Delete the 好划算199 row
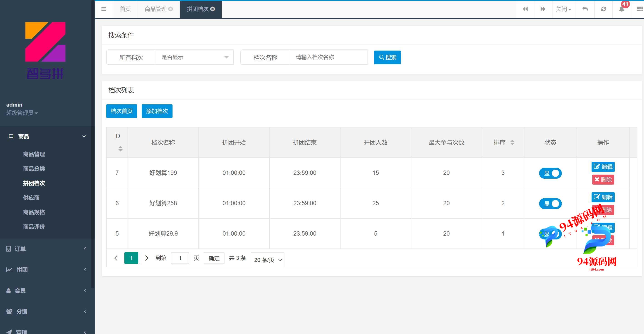Image resolution: width=644 pixels, height=334 pixels. (x=603, y=180)
